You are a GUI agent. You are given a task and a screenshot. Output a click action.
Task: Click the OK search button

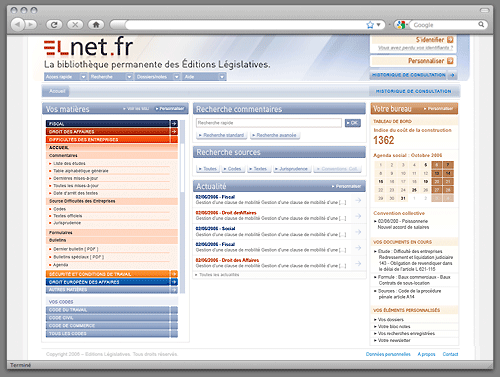[x=353, y=123]
